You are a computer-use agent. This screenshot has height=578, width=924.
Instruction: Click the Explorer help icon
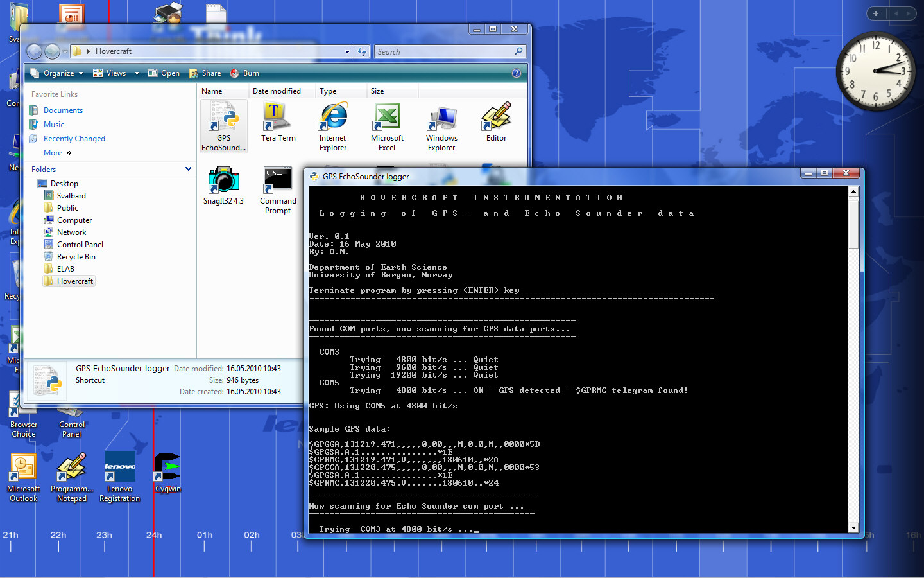coord(516,73)
